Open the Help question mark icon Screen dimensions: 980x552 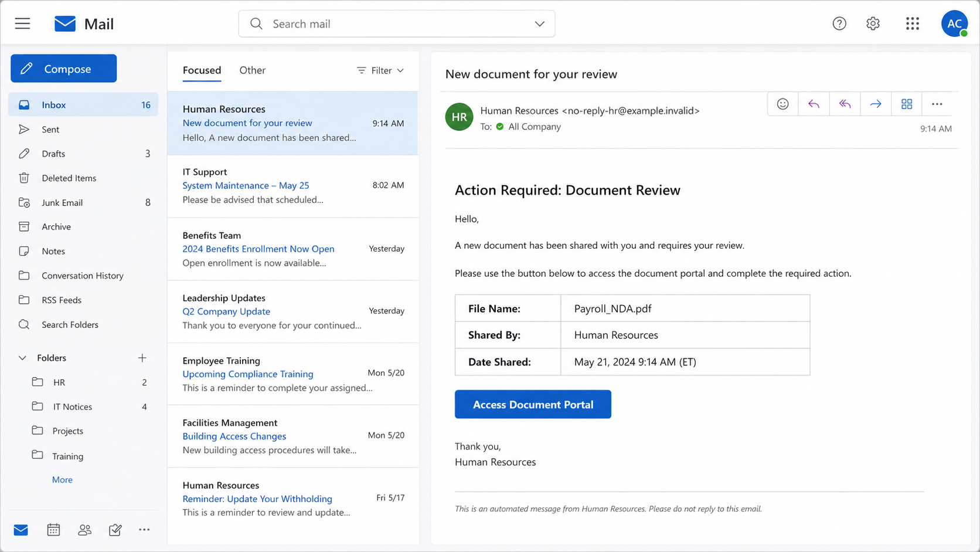point(839,23)
